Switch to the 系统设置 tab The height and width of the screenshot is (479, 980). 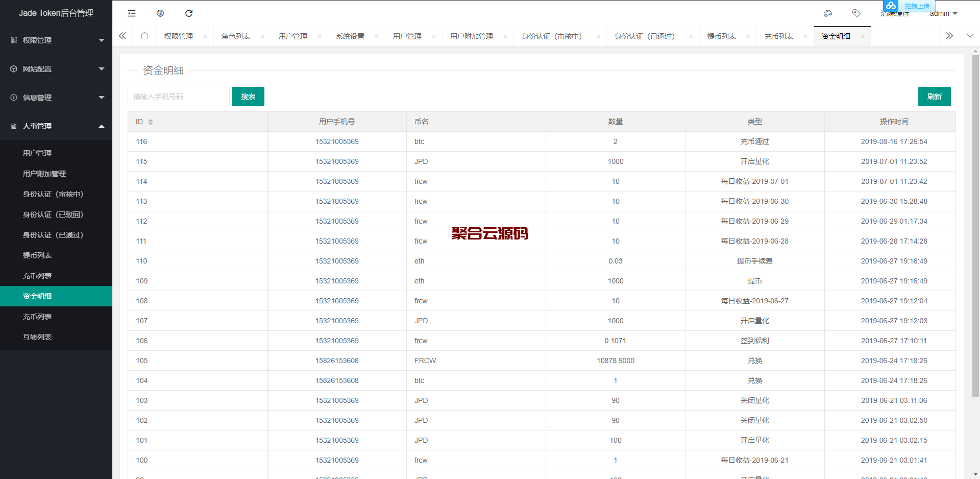(350, 36)
